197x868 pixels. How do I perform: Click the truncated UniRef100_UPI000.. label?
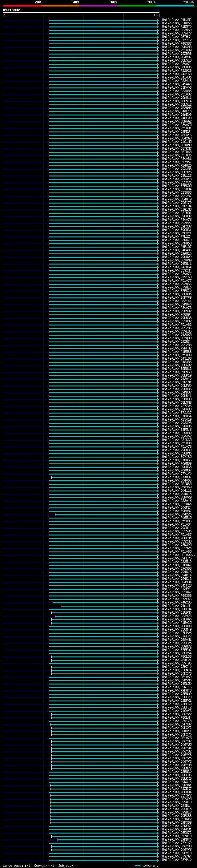178,555
